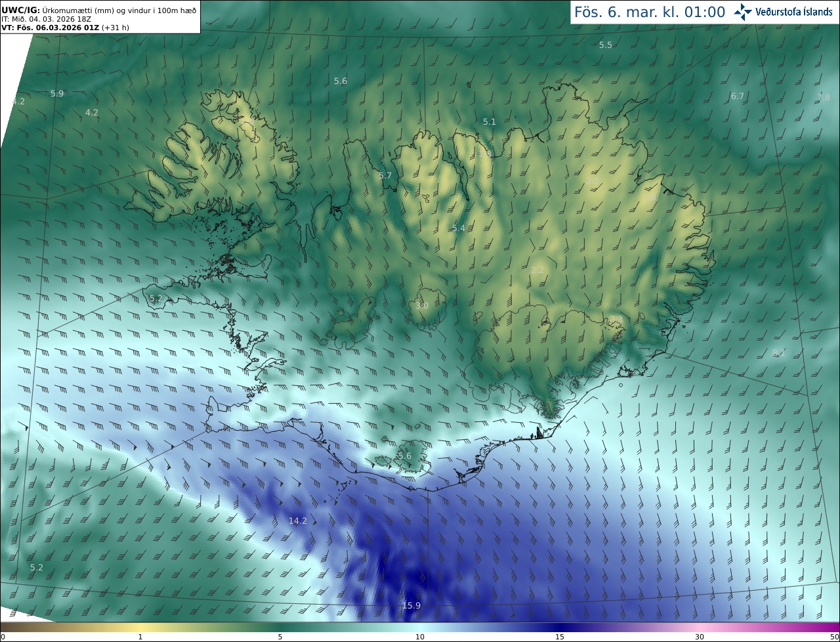Pick the brown colour at scale 0

click(x=4, y=627)
